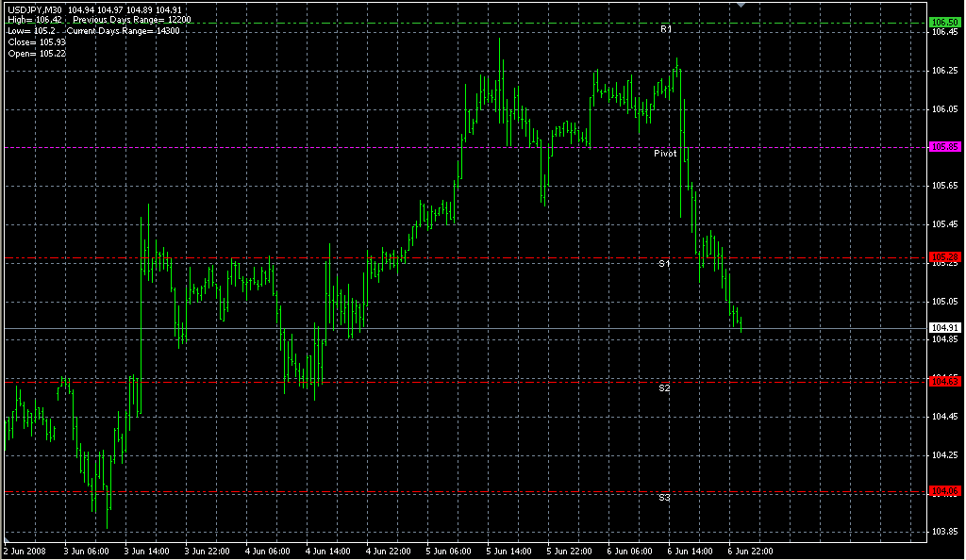The height and width of the screenshot is (560, 966).
Task: Click the chart shift triangle marker at top
Action: click(741, 5)
